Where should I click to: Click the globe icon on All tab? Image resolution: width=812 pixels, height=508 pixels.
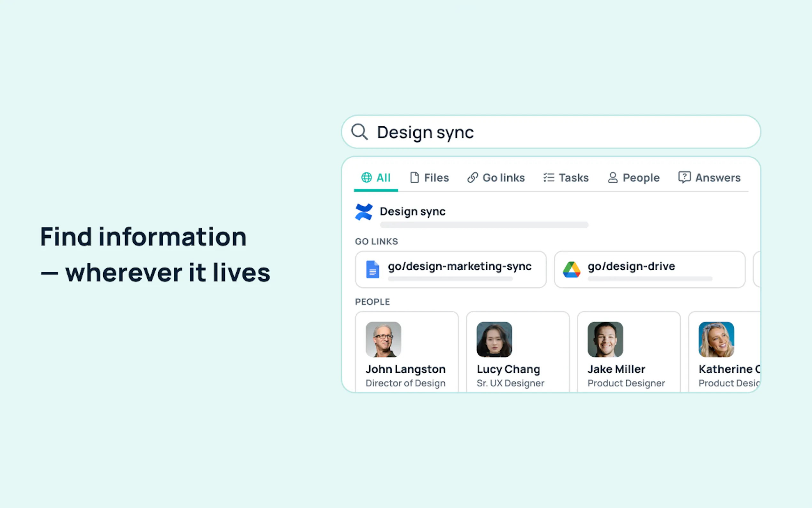[x=366, y=178]
